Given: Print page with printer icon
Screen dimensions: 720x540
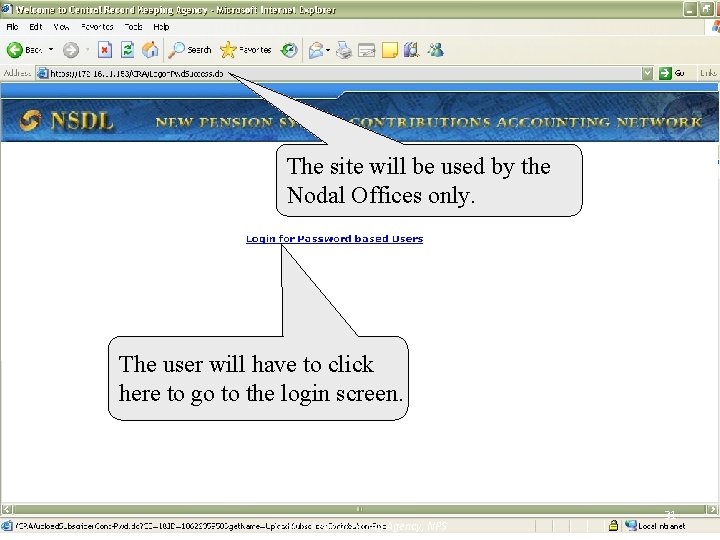Looking at the screenshot, I should [x=343, y=50].
